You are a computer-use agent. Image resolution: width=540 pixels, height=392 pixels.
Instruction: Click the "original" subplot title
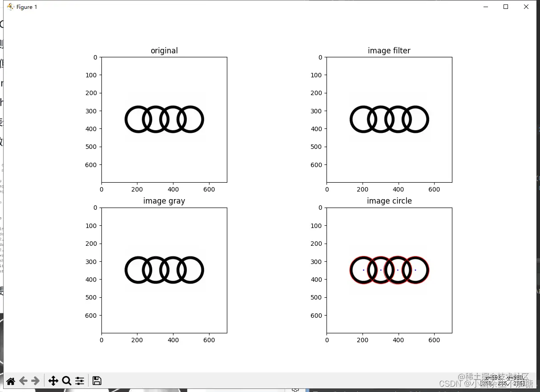[x=164, y=51]
